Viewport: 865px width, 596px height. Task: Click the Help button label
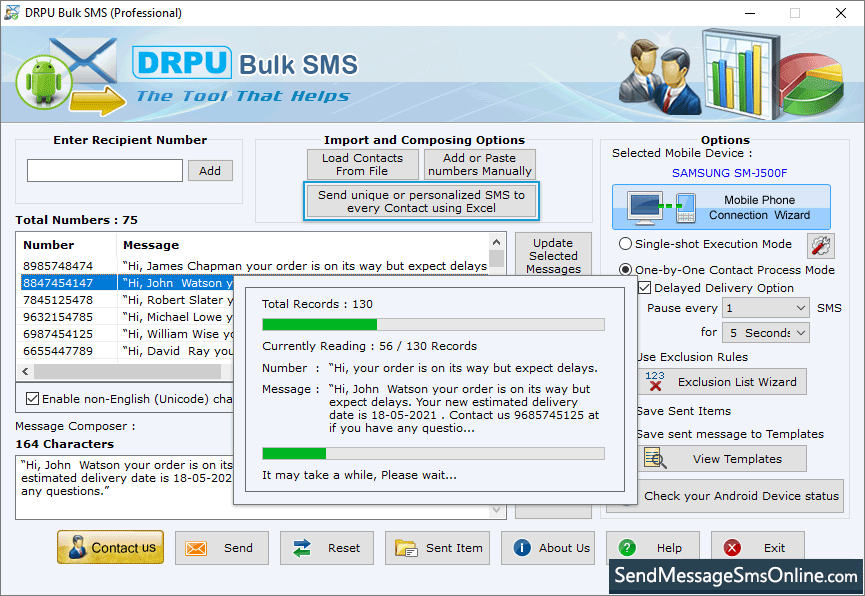669,548
